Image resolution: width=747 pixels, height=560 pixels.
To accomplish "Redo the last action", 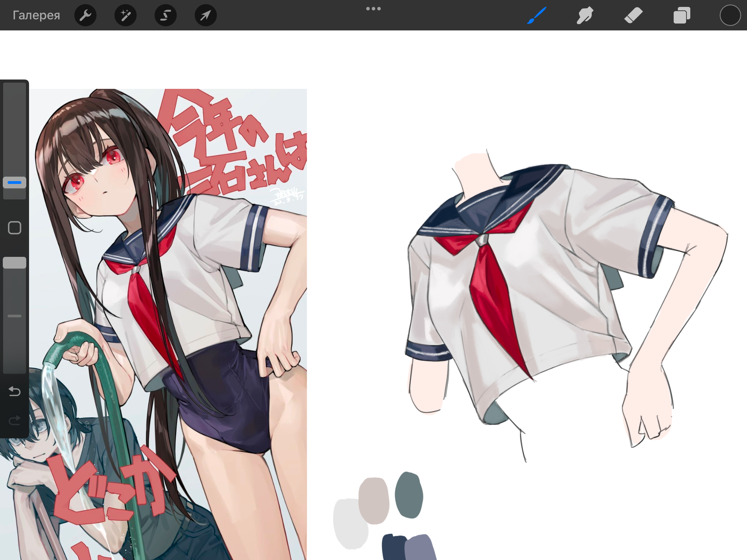I will [15, 420].
